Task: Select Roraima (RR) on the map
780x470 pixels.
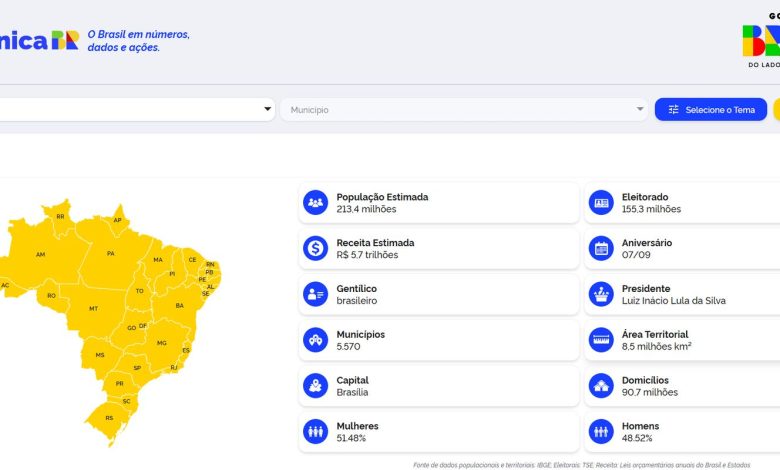Action: click(x=60, y=216)
